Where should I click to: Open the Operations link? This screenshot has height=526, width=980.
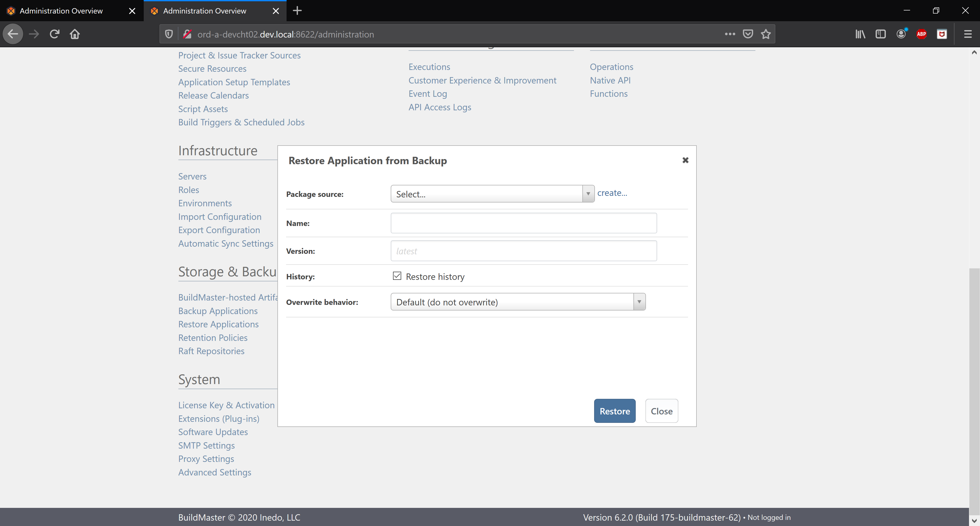point(611,67)
